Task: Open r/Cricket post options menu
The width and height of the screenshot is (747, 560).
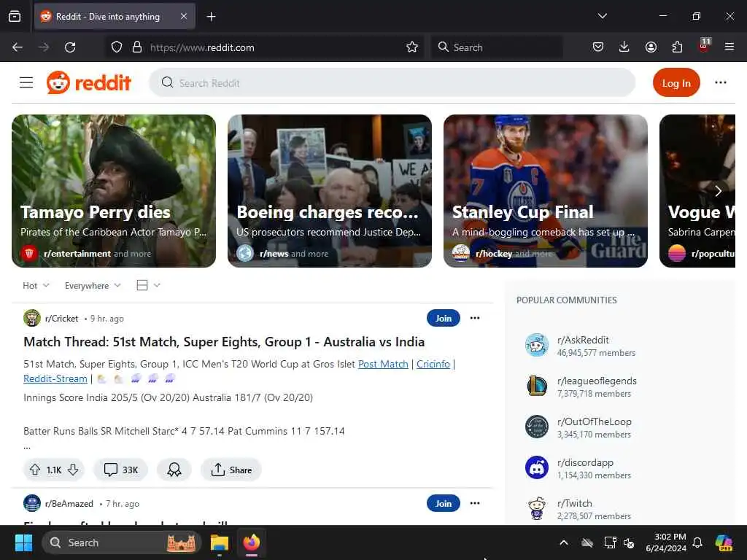Action: 475,318
